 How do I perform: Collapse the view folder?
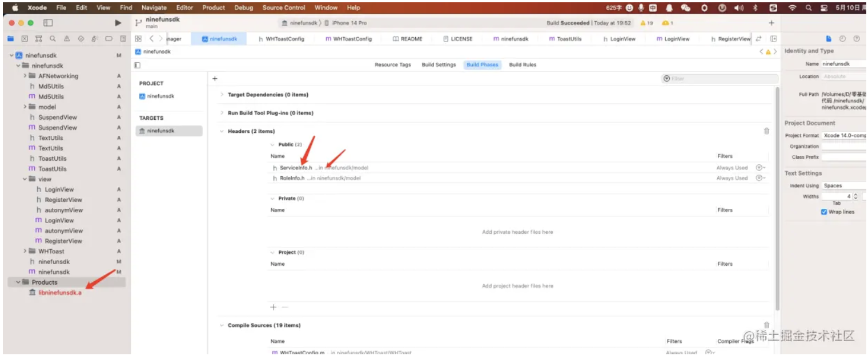point(25,179)
